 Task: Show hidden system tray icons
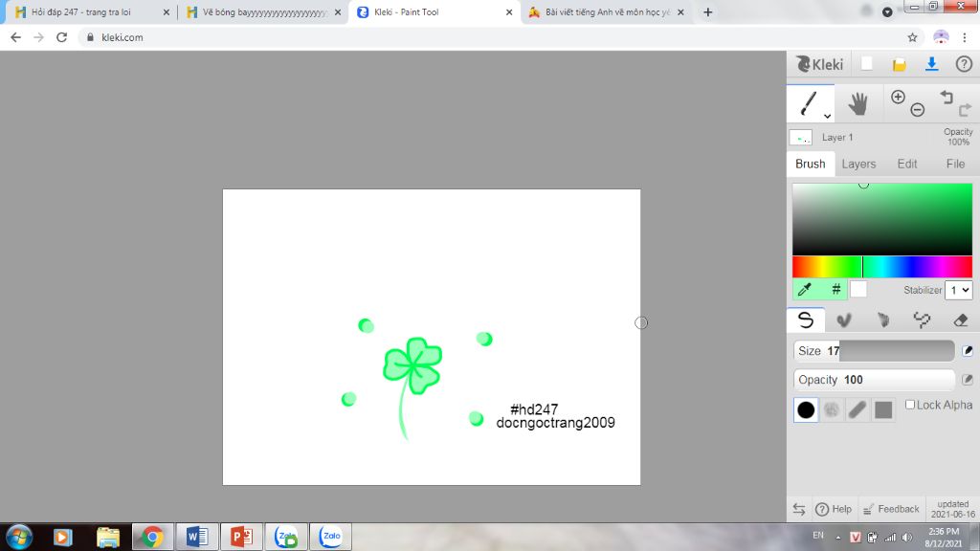pyautogui.click(x=838, y=538)
